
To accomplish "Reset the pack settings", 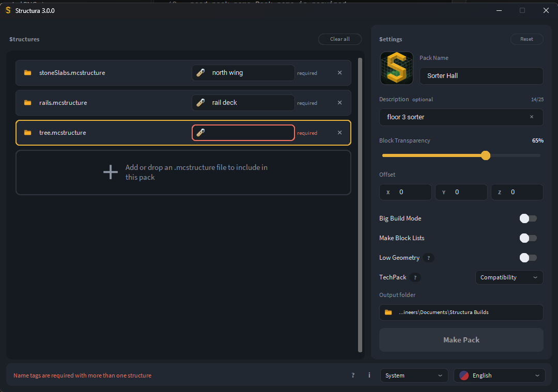I will pos(526,39).
